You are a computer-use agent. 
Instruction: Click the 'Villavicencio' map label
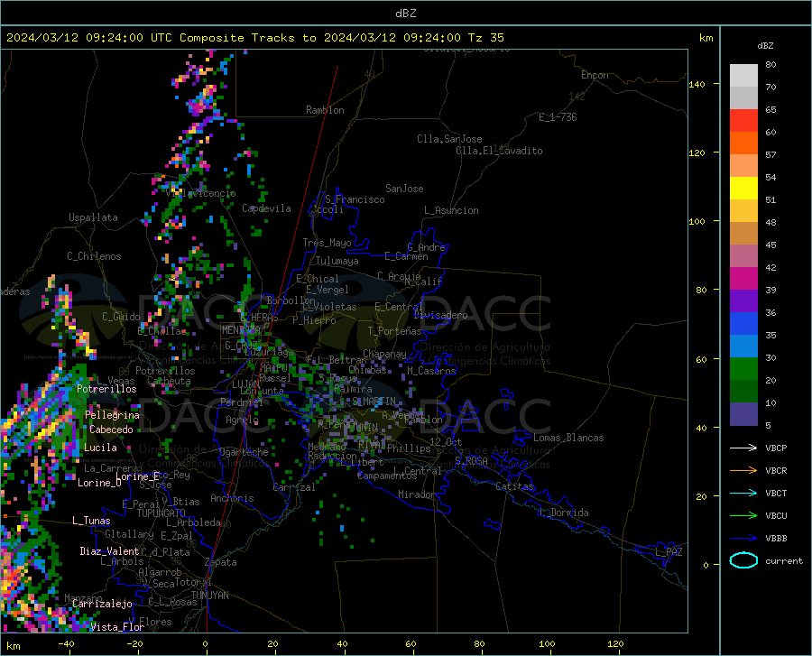201,193
